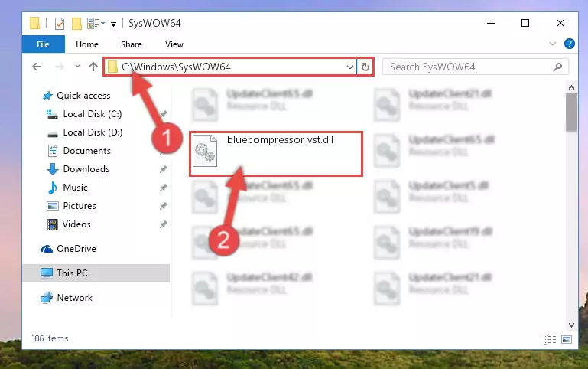Open the recent locations dropdown
Image resolution: width=588 pixels, height=369 pixels.
(77, 67)
